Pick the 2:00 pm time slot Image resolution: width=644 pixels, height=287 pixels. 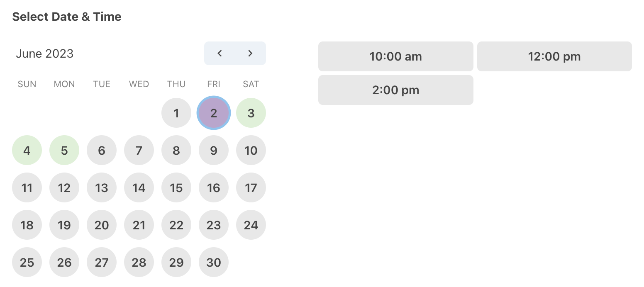point(395,90)
